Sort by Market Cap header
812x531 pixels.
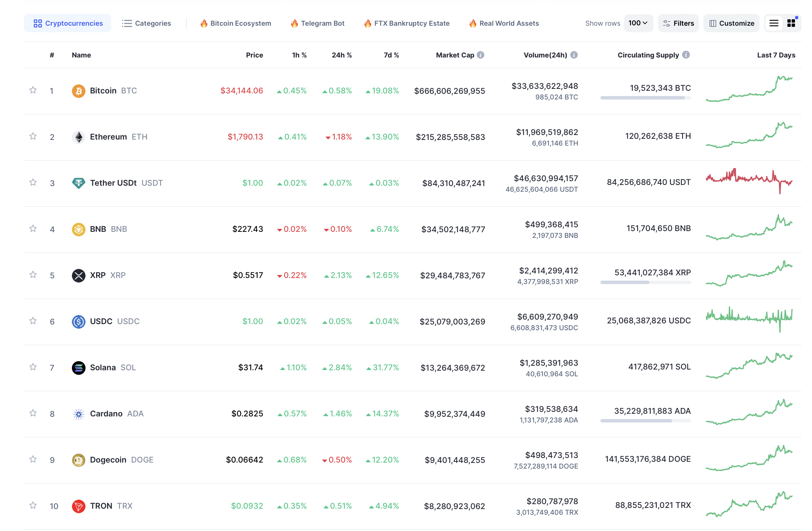[x=455, y=55]
